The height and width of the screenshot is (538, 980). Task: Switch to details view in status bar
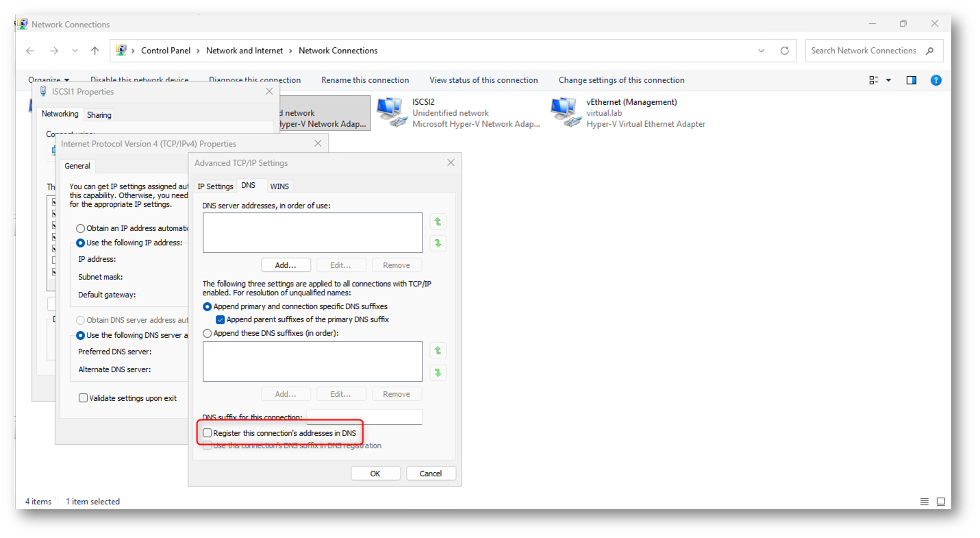925,502
